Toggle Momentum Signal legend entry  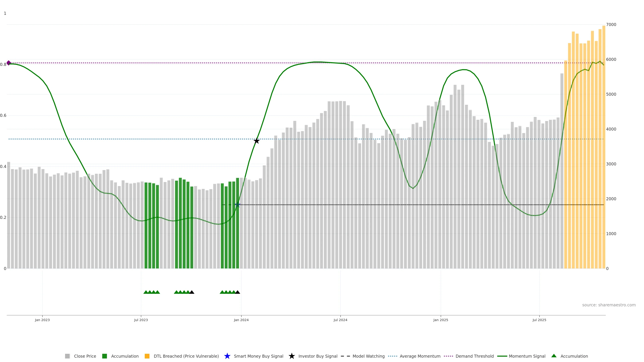coord(527,356)
